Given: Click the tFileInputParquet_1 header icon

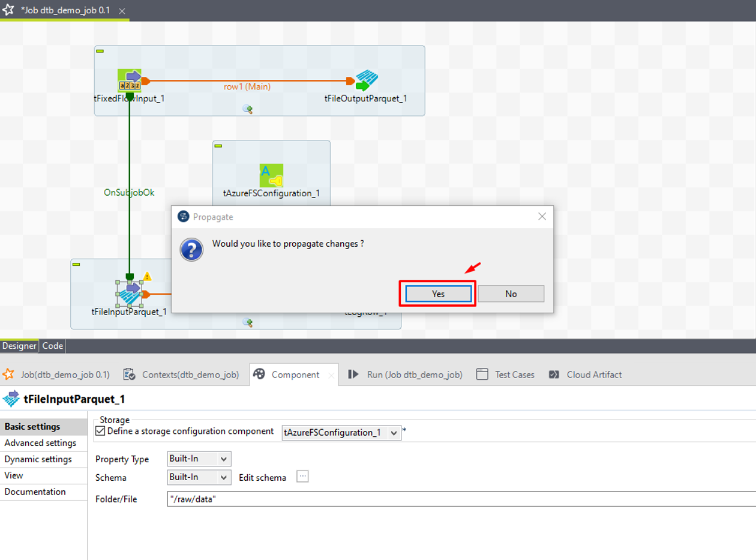Looking at the screenshot, I should [x=11, y=399].
